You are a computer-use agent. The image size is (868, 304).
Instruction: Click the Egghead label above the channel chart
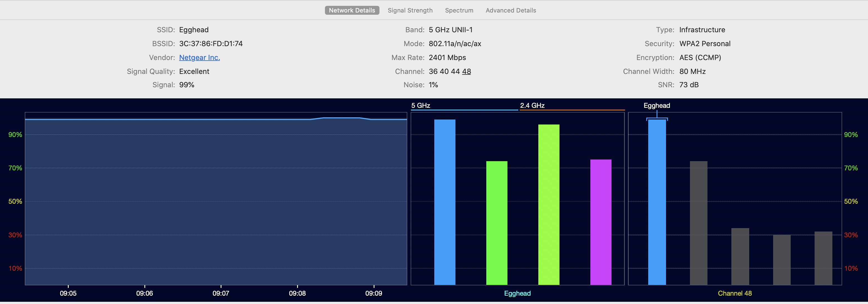656,105
